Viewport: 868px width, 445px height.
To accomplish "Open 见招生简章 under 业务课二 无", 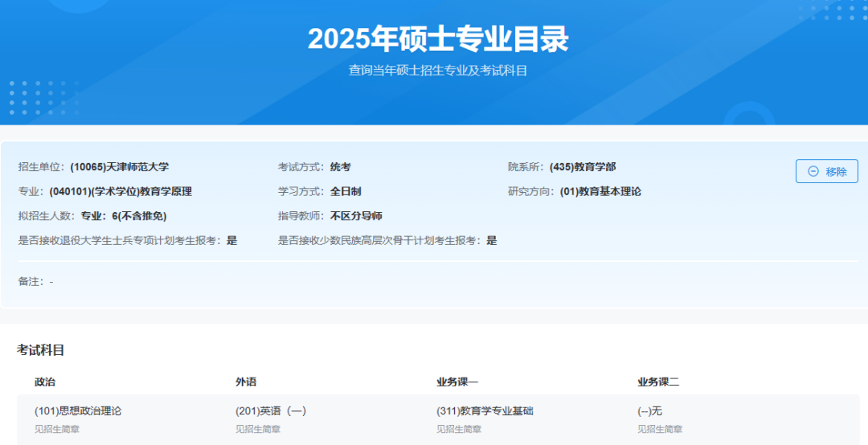I will (660, 429).
